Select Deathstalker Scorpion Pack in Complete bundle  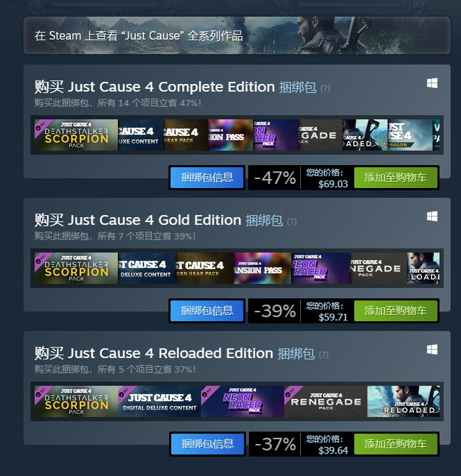(76, 135)
